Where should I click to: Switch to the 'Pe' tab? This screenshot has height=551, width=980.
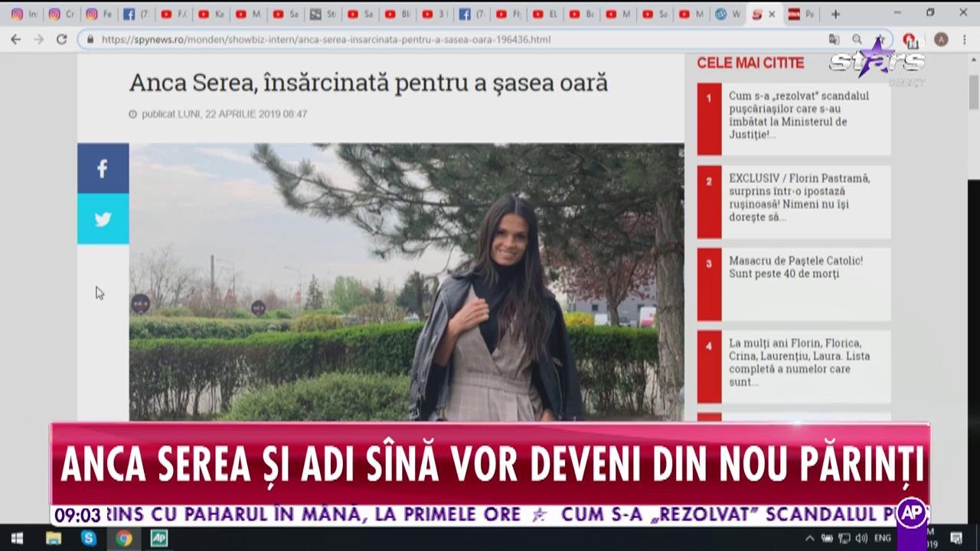pos(801,14)
